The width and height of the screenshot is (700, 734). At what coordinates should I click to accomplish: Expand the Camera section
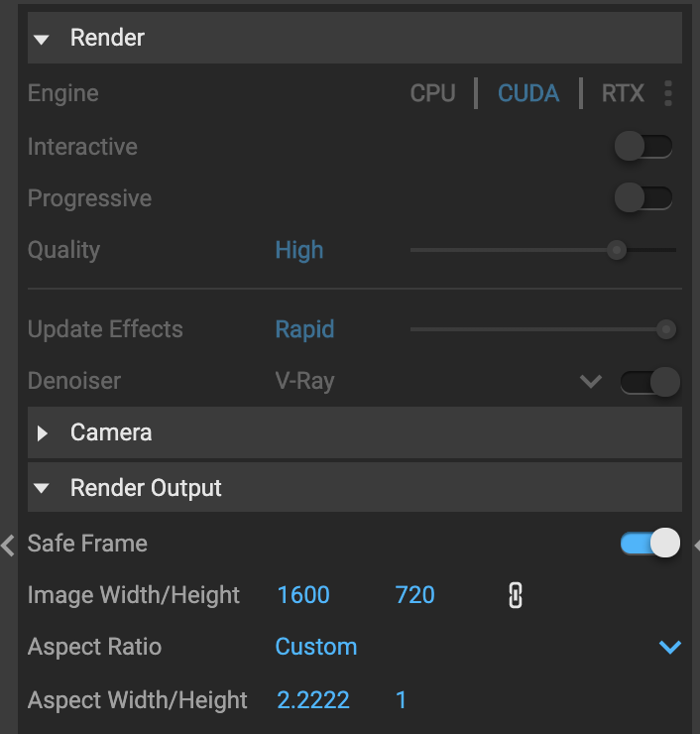[x=42, y=433]
